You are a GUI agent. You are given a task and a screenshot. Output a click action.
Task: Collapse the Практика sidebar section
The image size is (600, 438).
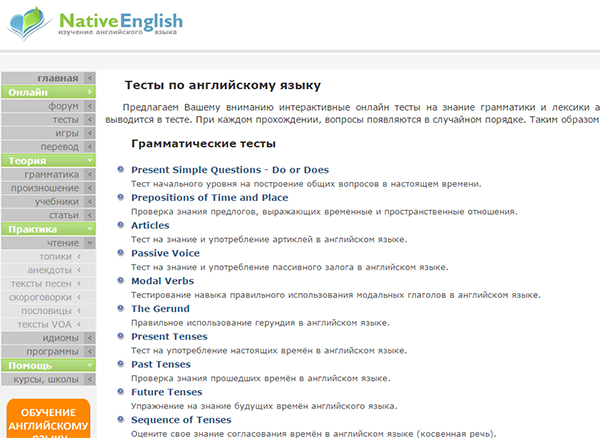(90, 229)
